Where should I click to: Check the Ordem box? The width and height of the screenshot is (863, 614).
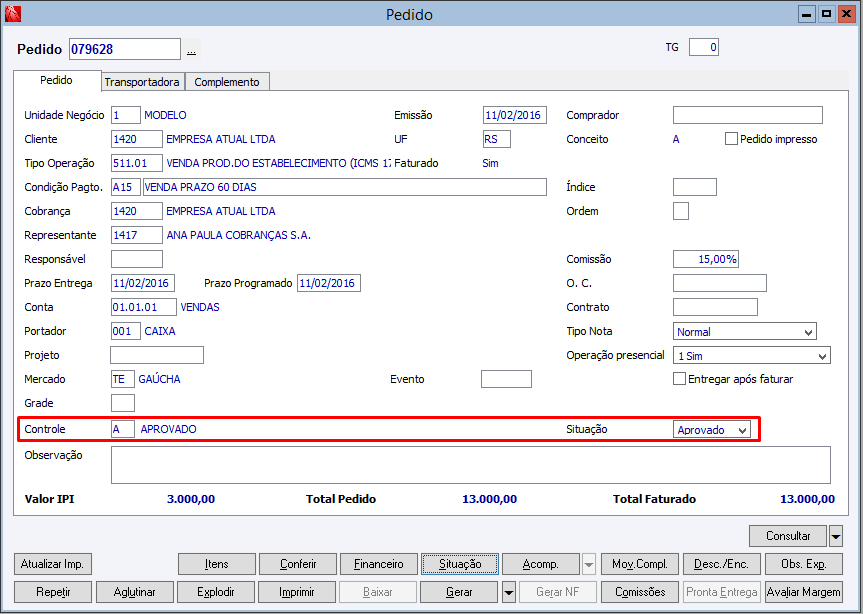click(x=681, y=211)
